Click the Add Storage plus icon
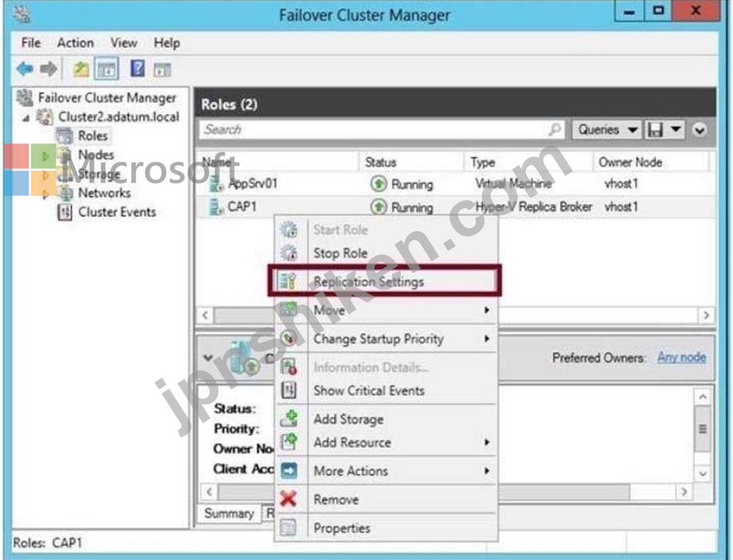 pyautogui.click(x=289, y=419)
